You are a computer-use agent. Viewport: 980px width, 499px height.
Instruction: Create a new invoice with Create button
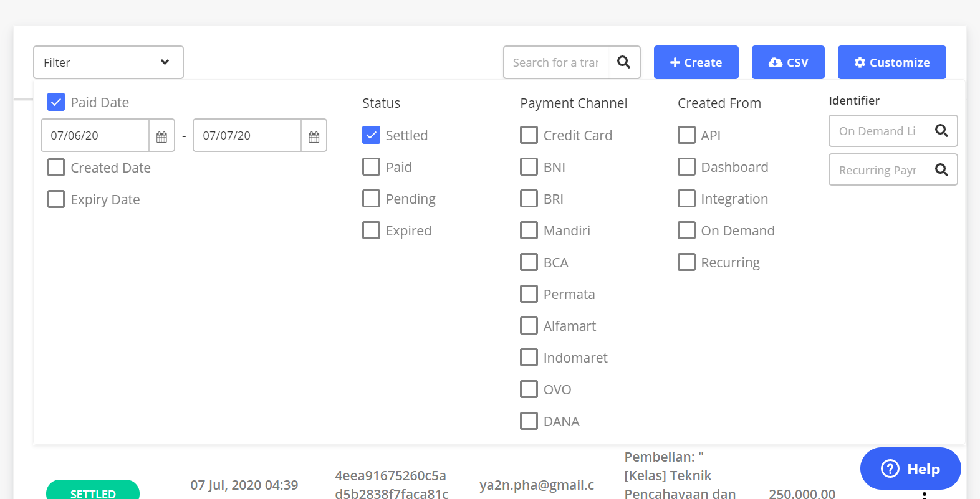pos(696,62)
